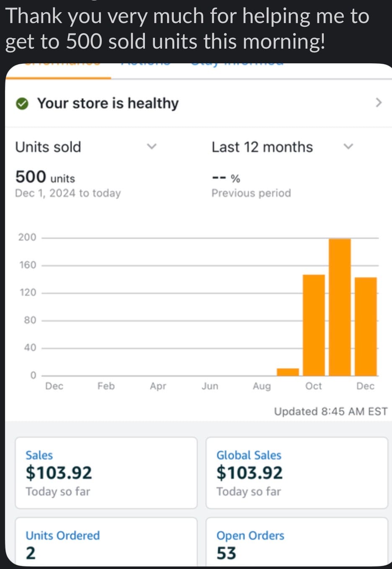Select the Units Ordered card
This screenshot has width=392, height=569.
tap(106, 544)
